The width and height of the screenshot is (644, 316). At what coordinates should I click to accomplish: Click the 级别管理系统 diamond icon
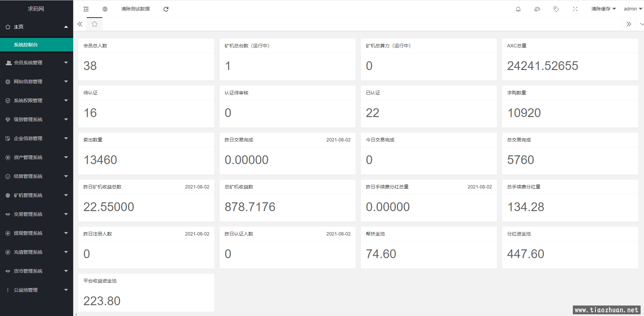tap(8, 119)
